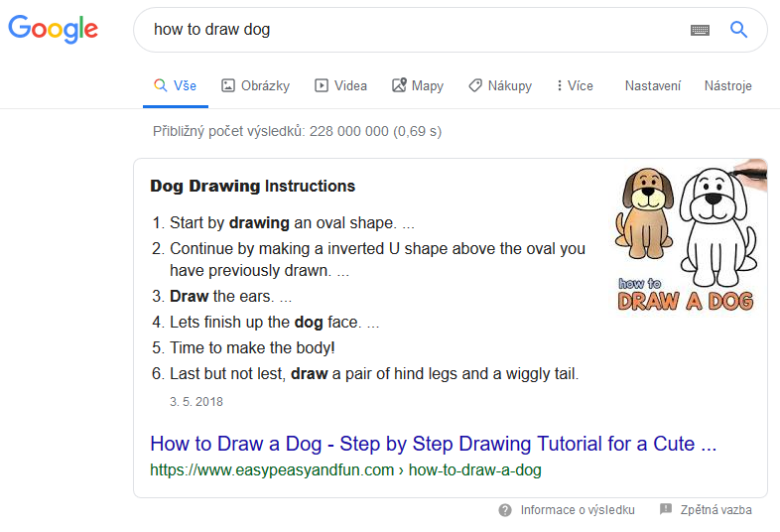Open the Videa tab
780x532 pixels.
coord(340,85)
